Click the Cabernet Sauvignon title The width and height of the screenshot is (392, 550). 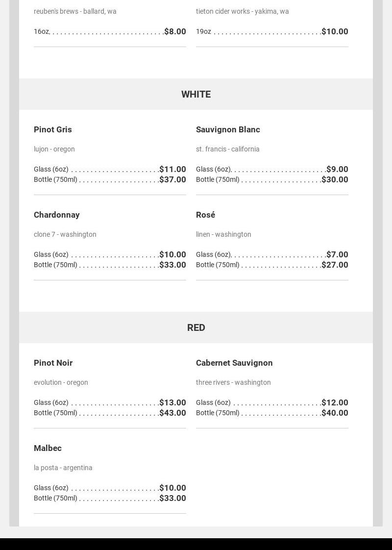click(x=234, y=363)
